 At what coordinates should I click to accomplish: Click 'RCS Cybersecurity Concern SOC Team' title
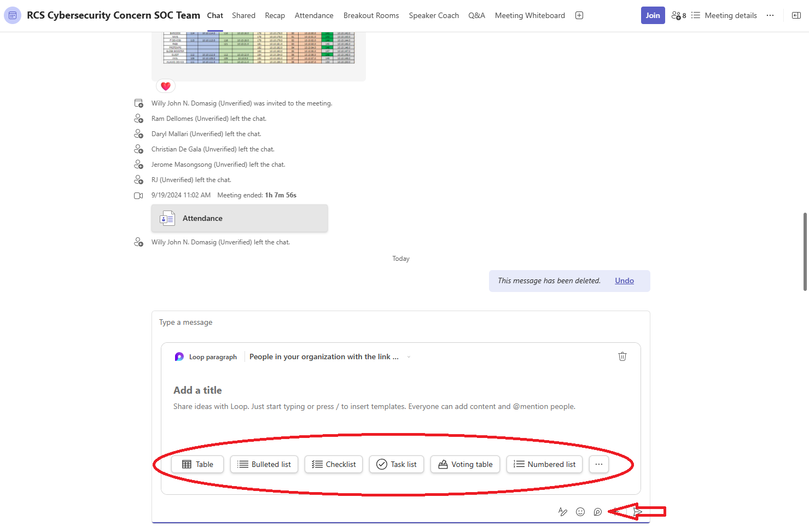[x=113, y=15]
